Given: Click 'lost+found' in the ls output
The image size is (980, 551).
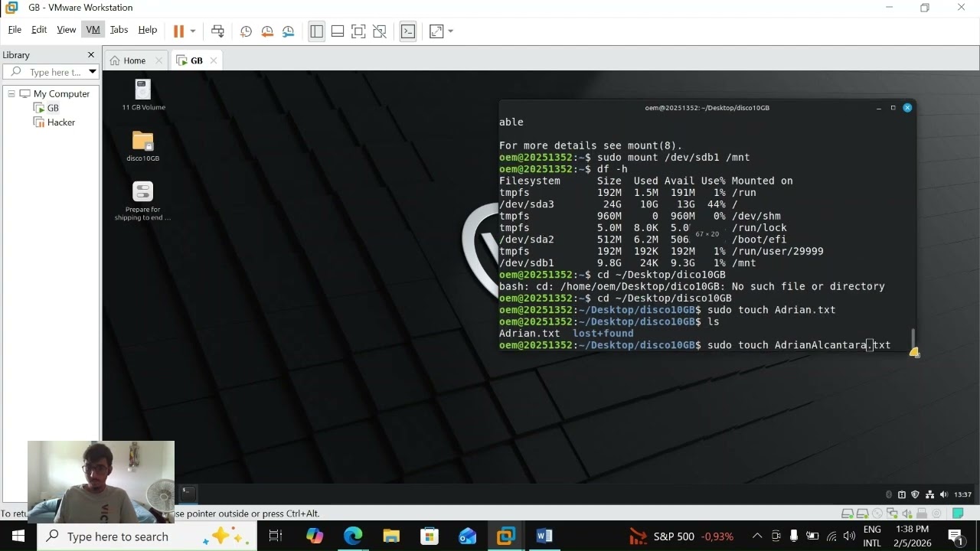Looking at the screenshot, I should 603,334.
